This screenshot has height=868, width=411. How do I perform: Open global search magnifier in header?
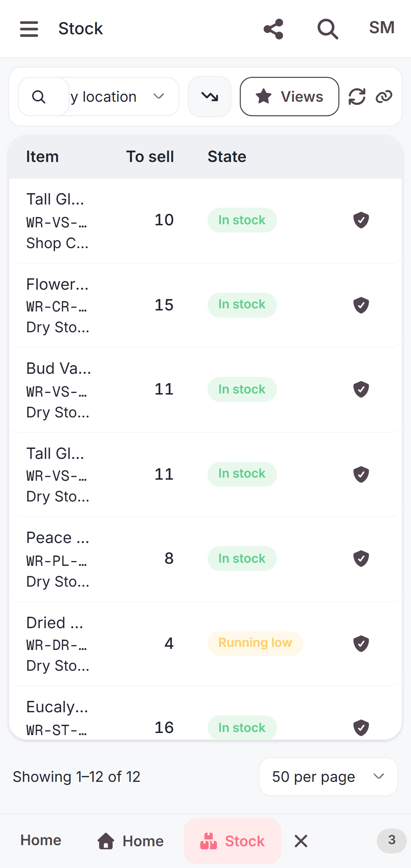pos(328,29)
